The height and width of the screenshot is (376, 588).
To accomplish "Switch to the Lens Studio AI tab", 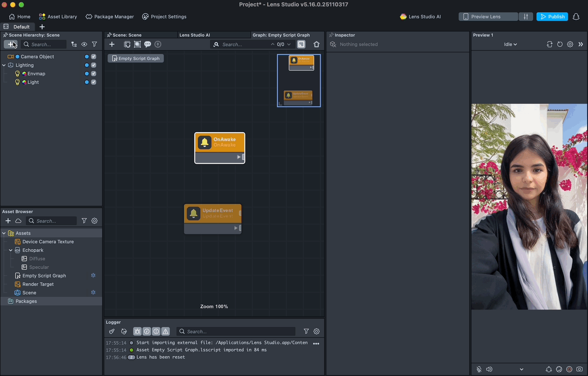I will (195, 35).
